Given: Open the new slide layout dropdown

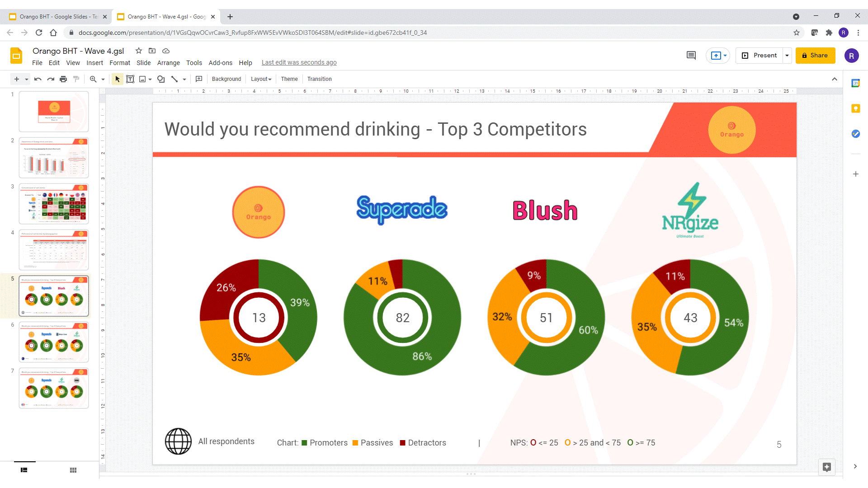Looking at the screenshot, I should point(27,79).
